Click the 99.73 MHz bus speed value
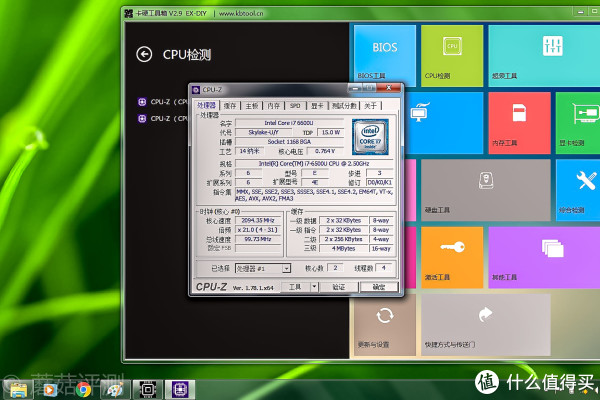Viewport: 600px width, 400px height. [258, 239]
